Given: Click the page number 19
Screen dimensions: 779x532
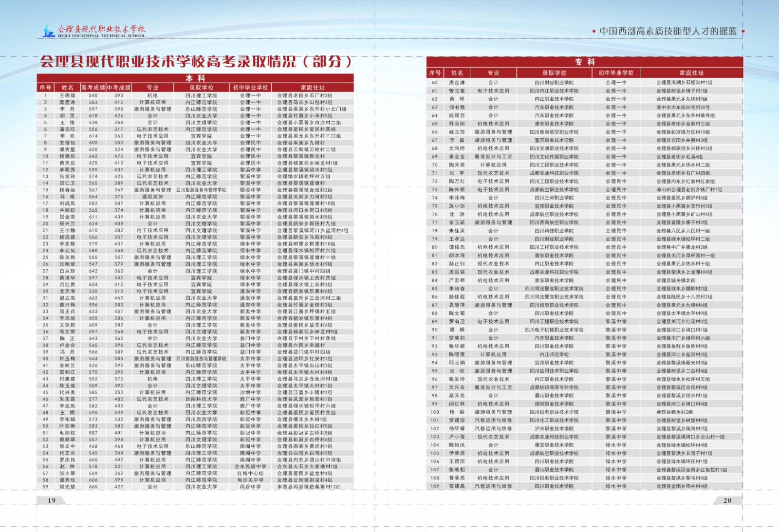Looking at the screenshot, I should coord(52,500).
